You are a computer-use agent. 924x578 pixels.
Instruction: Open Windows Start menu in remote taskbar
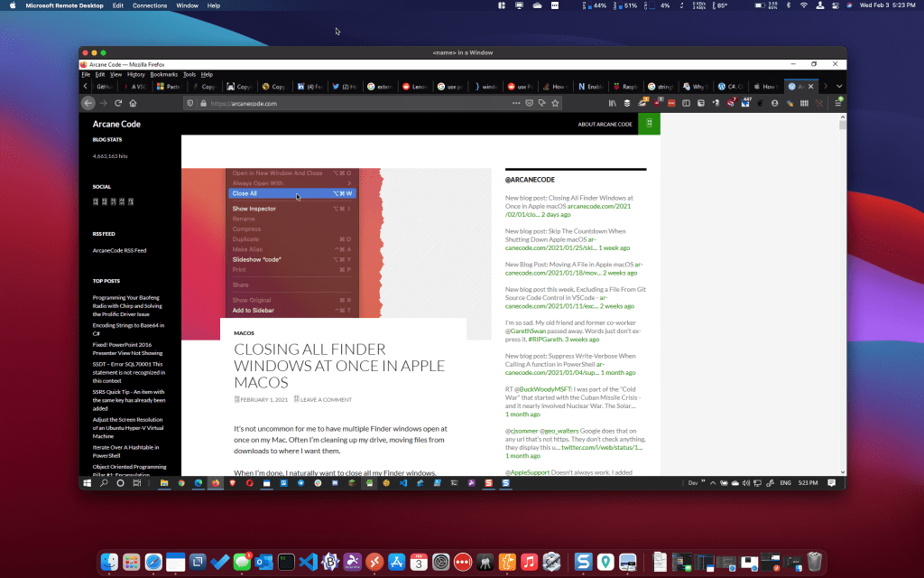click(x=88, y=483)
